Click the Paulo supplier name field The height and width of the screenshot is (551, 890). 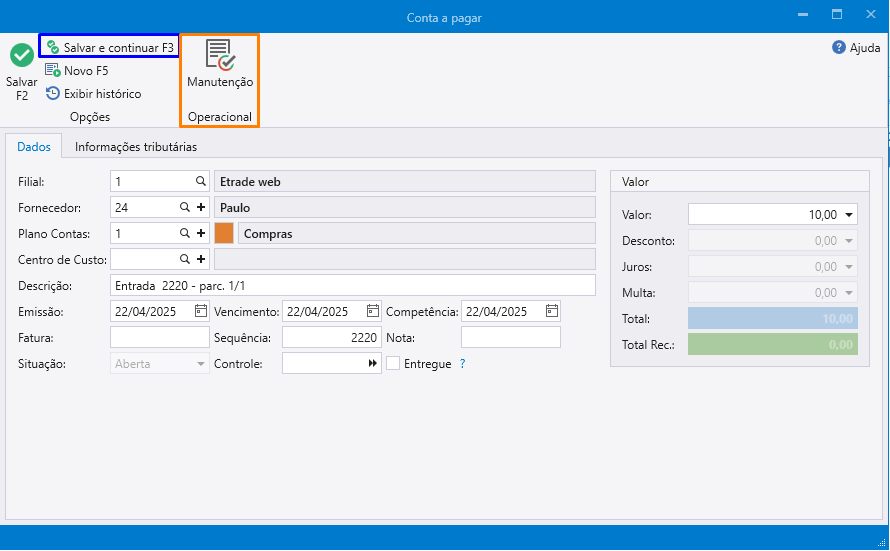(405, 207)
